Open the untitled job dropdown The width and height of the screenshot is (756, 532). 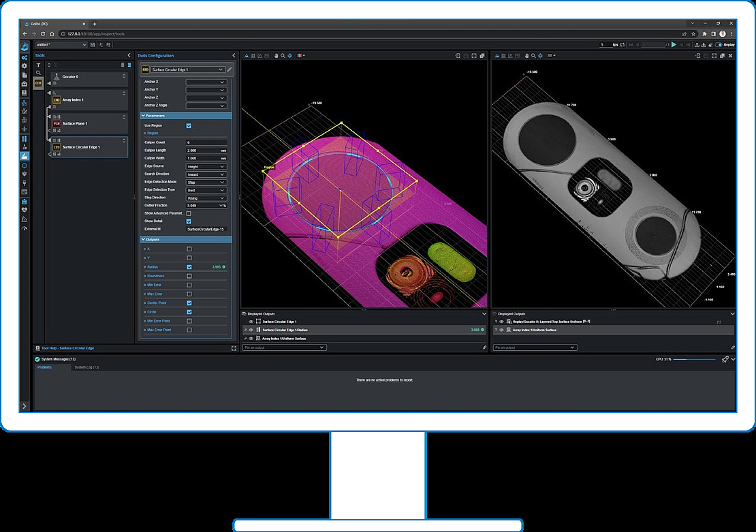(61, 45)
